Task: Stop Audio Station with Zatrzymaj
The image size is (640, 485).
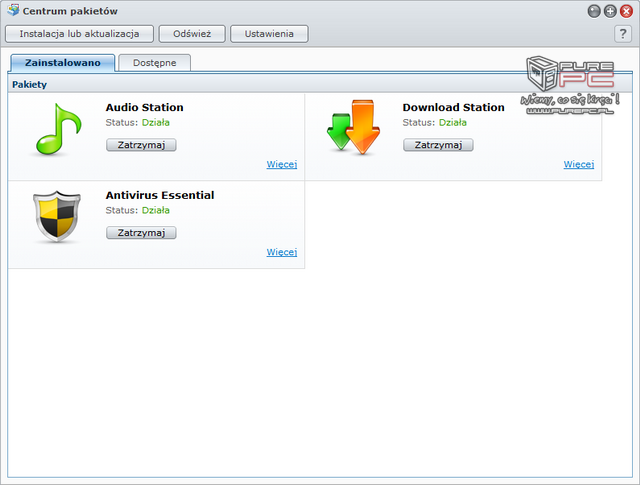Action: (141, 145)
